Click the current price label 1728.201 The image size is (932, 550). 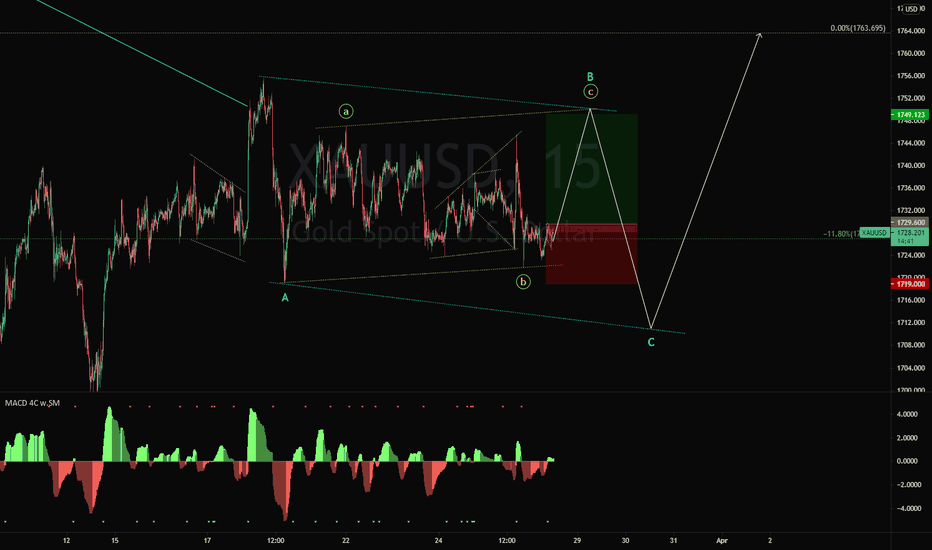coord(910,233)
